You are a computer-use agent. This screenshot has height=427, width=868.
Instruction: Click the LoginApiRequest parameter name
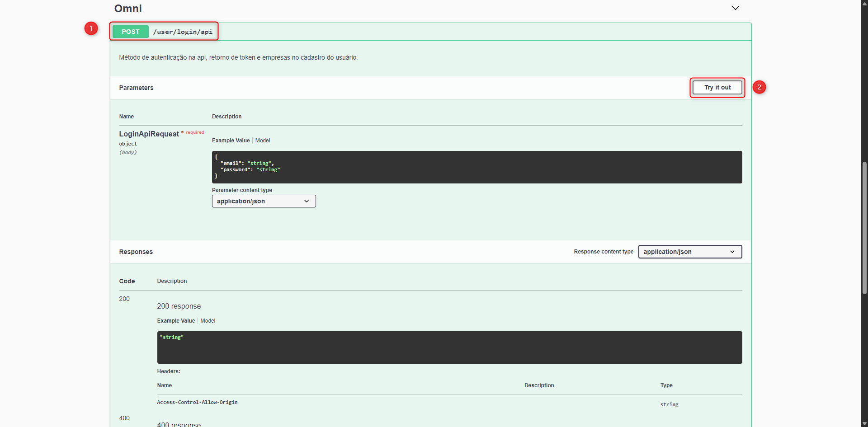click(149, 134)
